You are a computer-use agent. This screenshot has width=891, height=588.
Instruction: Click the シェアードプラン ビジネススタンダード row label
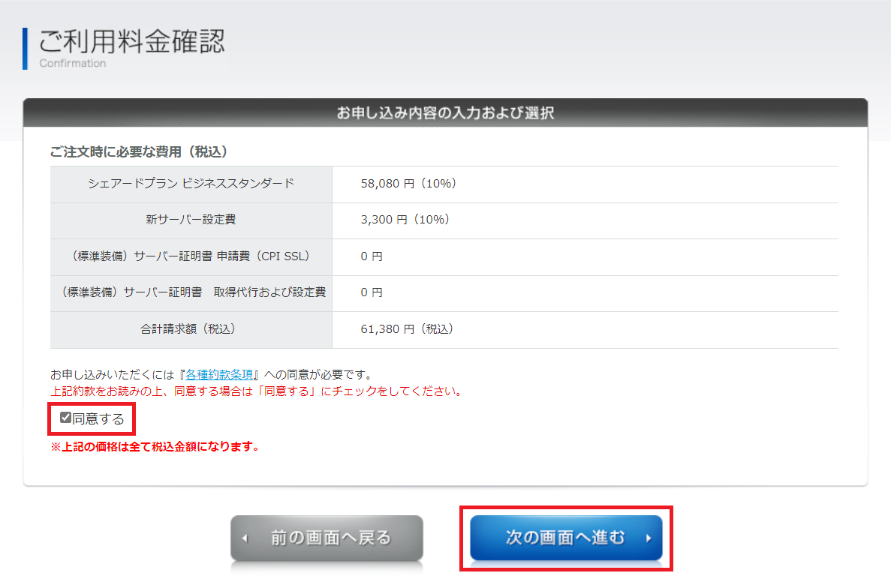[x=191, y=184]
